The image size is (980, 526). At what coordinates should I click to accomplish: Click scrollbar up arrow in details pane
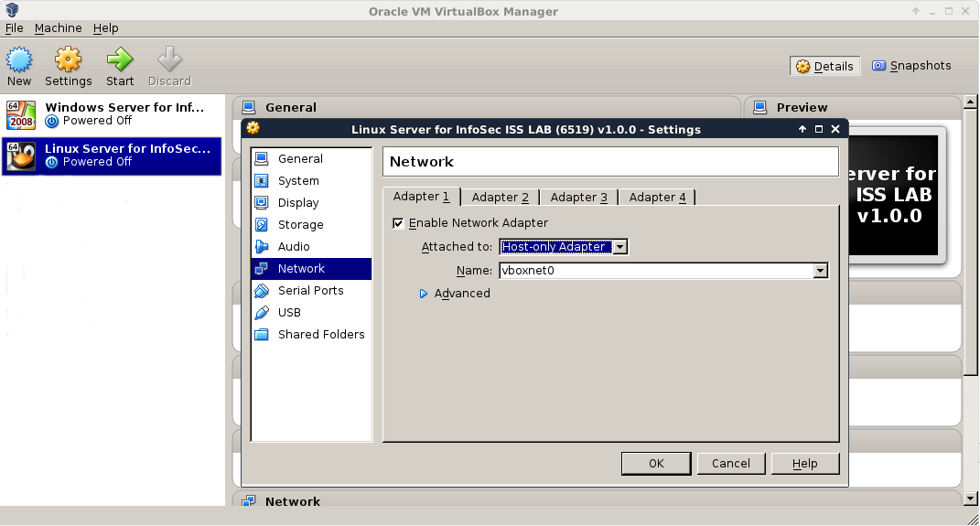point(970,102)
